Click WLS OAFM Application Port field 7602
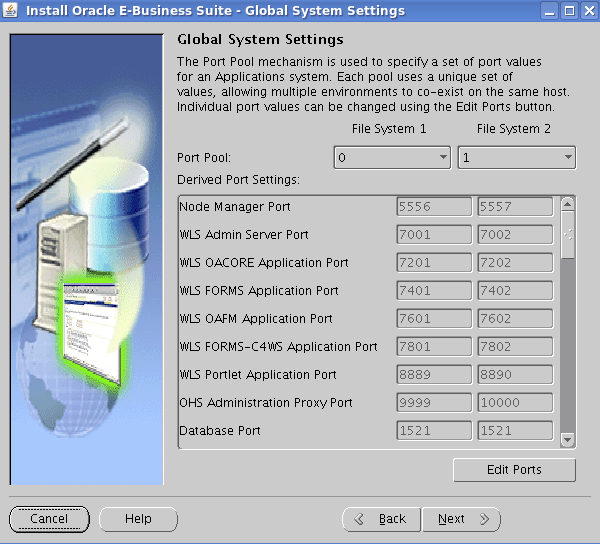This screenshot has height=544, width=600. (x=515, y=318)
